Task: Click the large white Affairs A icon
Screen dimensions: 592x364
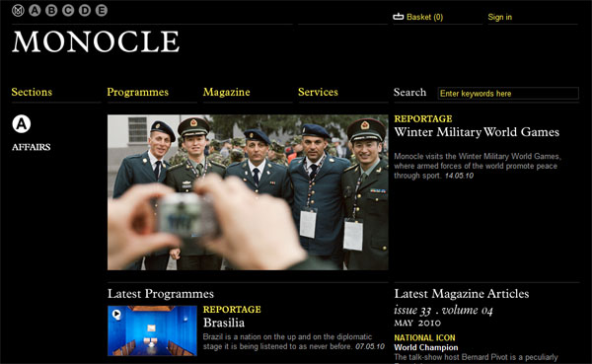Action: [x=22, y=124]
